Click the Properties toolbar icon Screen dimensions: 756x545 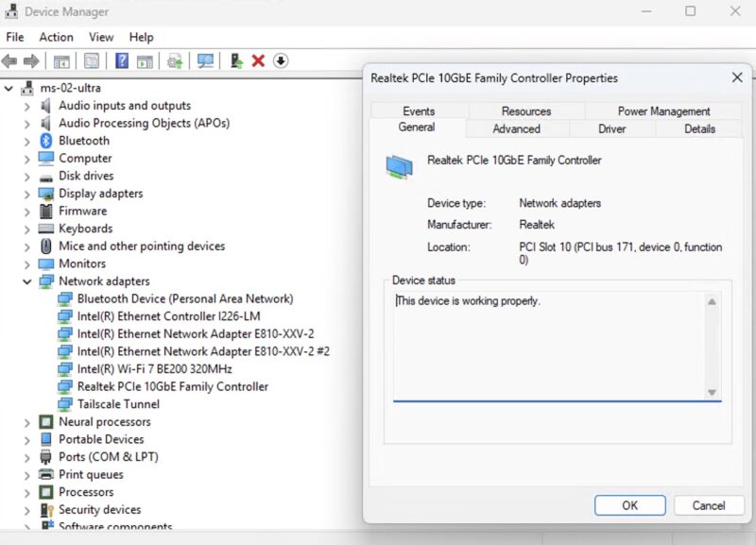[91, 60]
